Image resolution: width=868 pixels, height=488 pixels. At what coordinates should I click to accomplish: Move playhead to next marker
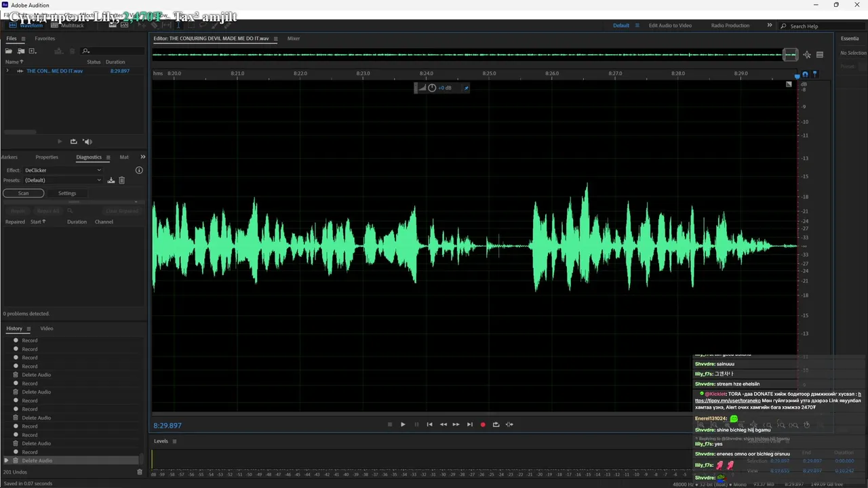[469, 424]
